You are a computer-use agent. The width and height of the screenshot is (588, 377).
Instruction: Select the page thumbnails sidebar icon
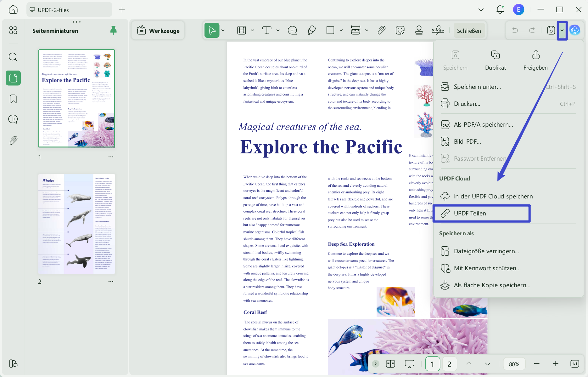tap(13, 78)
